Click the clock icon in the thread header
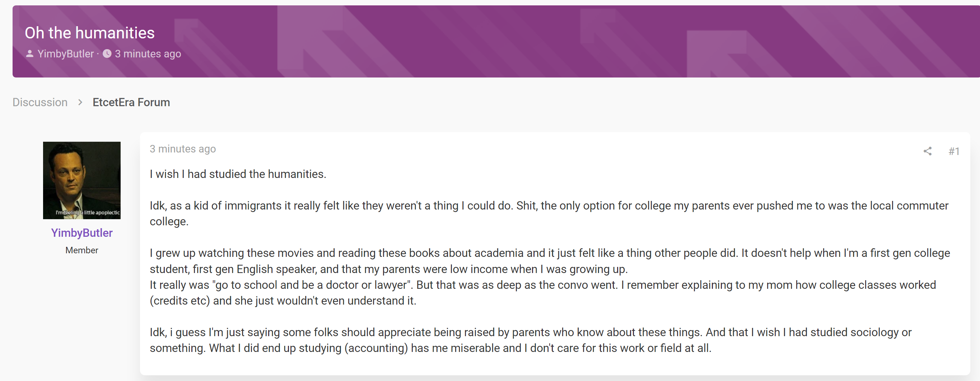 point(107,53)
